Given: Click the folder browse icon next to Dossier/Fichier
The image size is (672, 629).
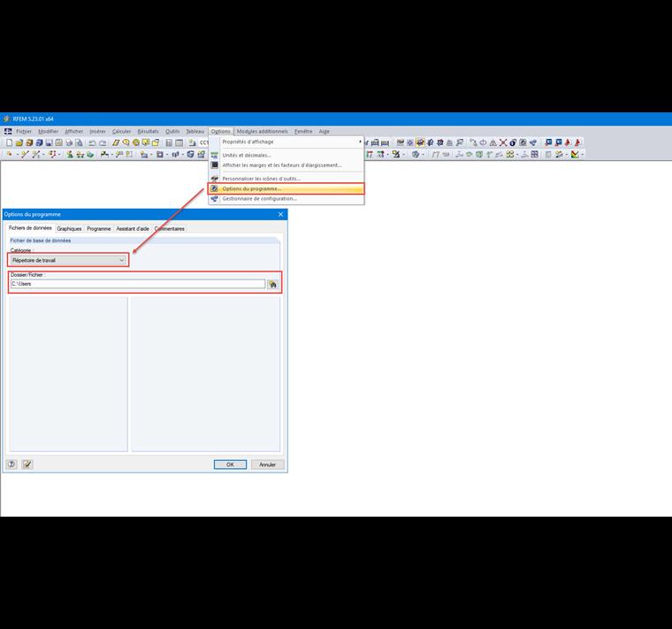Looking at the screenshot, I should pos(272,284).
